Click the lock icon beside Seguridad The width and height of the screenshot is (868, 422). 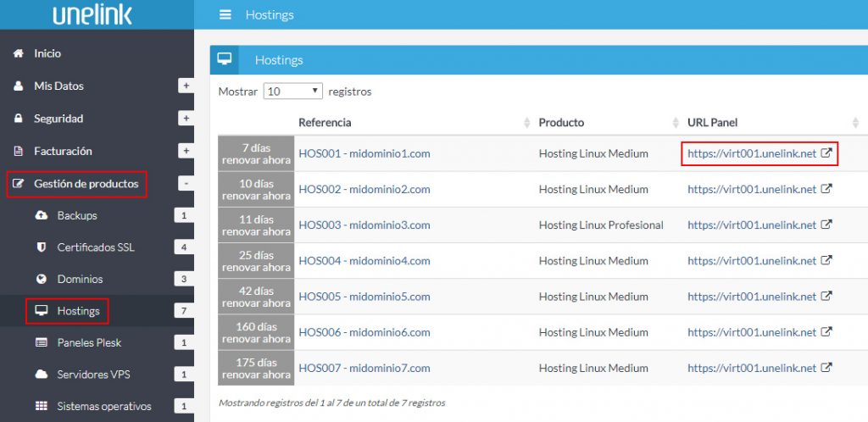(19, 119)
